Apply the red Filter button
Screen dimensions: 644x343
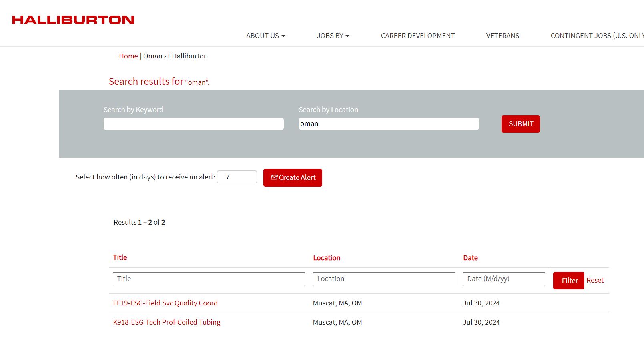pyautogui.click(x=569, y=281)
